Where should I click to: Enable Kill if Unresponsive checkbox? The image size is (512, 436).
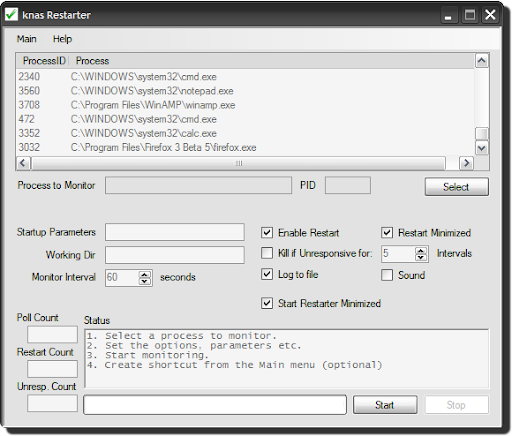point(267,253)
